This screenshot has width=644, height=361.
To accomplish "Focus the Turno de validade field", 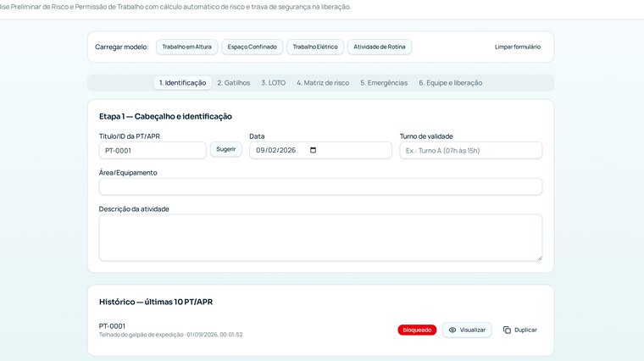I will [x=470, y=150].
